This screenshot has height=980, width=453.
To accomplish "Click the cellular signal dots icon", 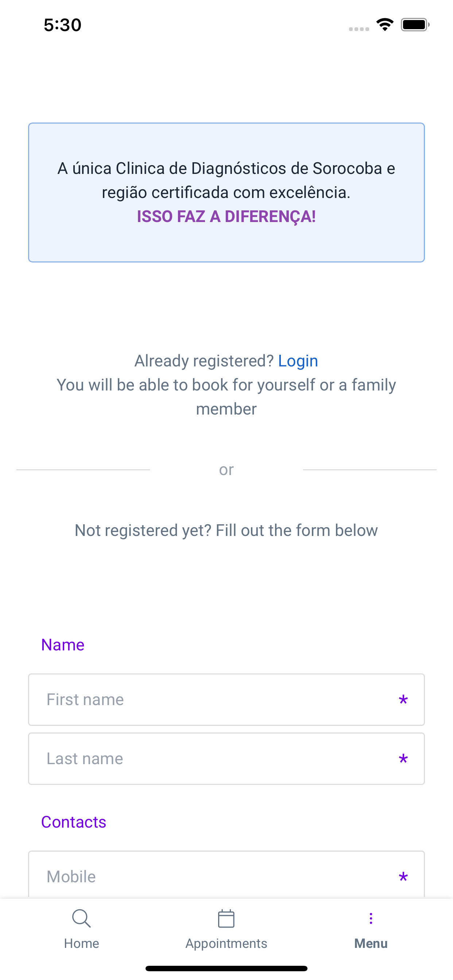I will pos(359,29).
